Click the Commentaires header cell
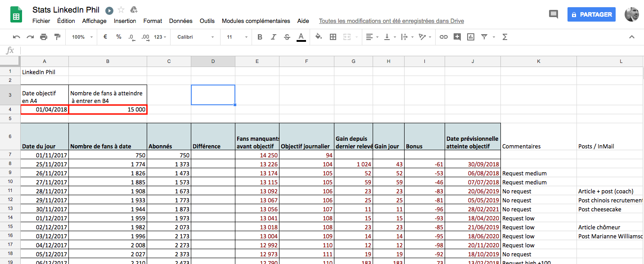The width and height of the screenshot is (644, 264). click(x=539, y=137)
